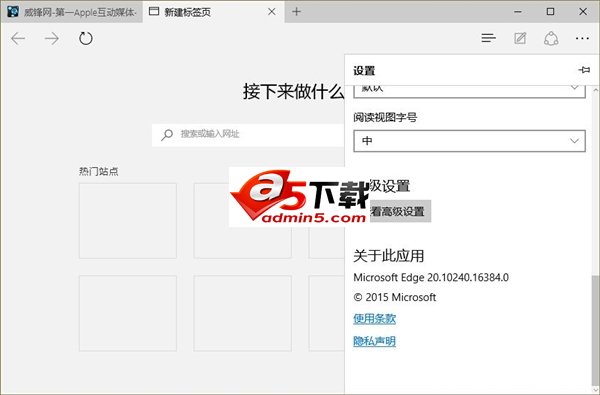
Task: Click the 威锋网 tab favicon
Action: pos(13,12)
